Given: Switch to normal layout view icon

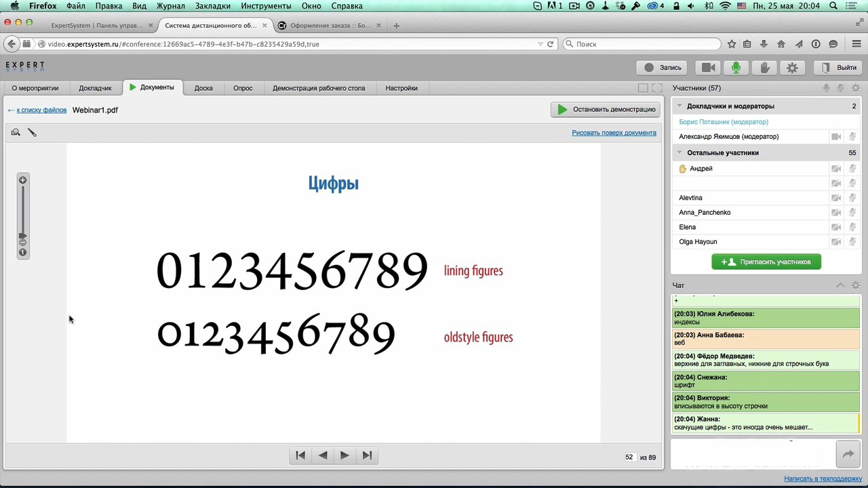Looking at the screenshot, I should click(643, 88).
